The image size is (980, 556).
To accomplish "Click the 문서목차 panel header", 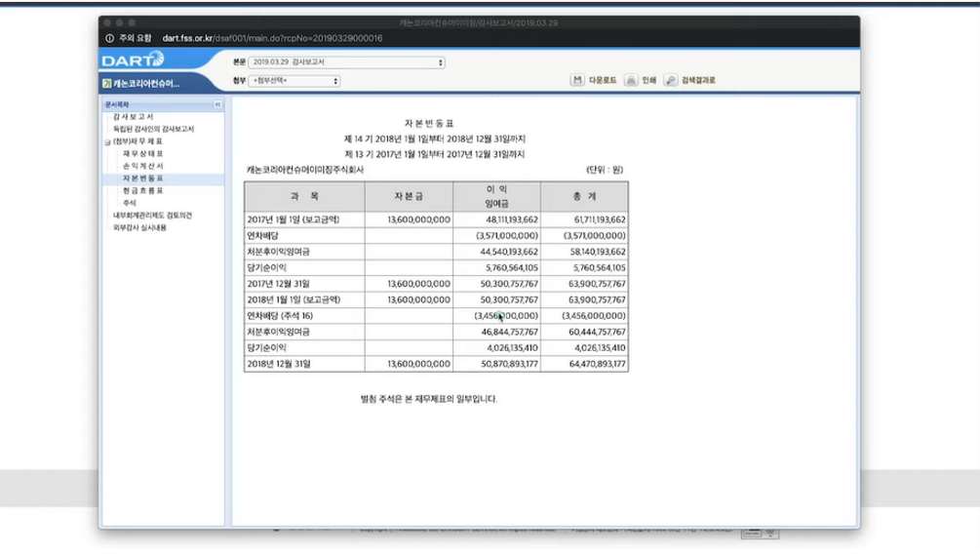I will 163,104.
